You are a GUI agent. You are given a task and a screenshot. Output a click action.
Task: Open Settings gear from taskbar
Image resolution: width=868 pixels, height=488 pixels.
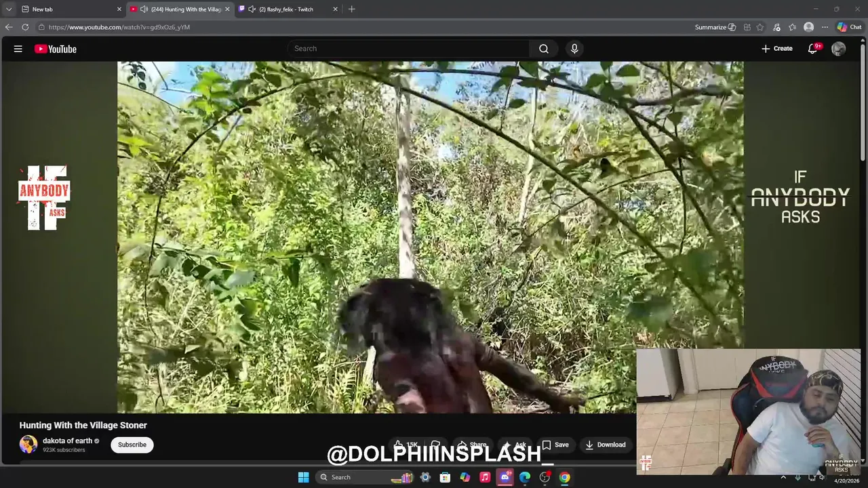point(425,477)
